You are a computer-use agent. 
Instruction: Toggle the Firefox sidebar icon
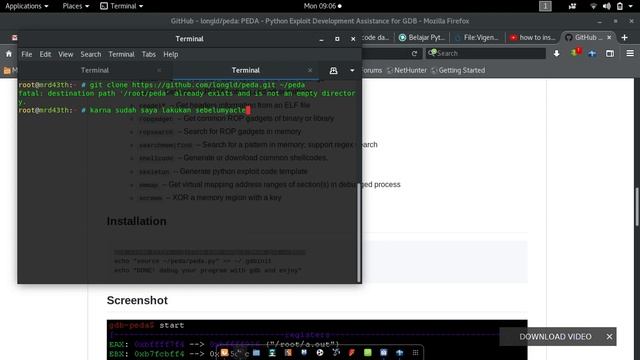(610, 53)
